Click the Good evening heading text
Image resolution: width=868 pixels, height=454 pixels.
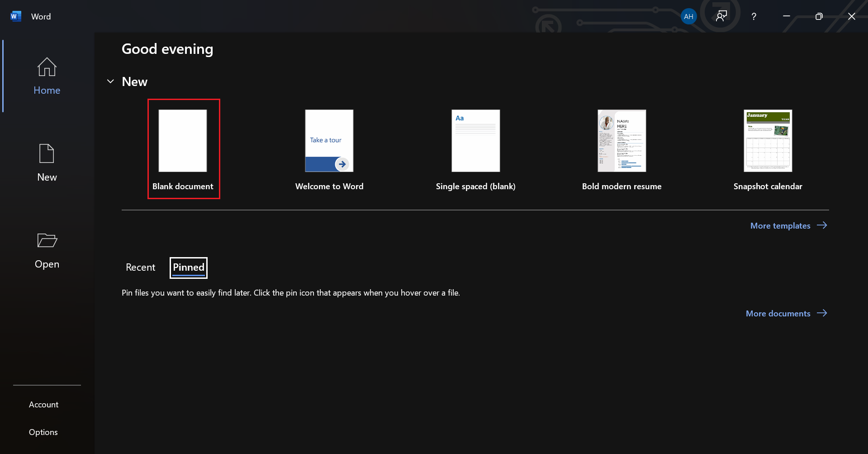[167, 49]
